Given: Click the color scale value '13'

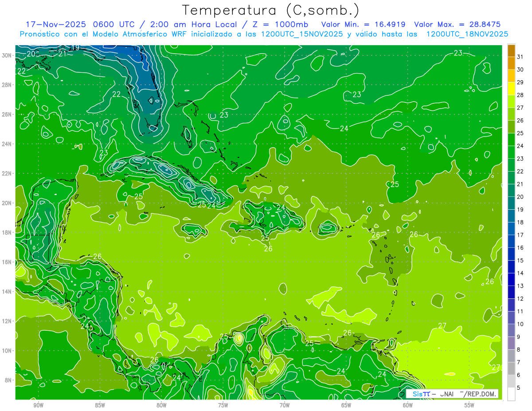Looking at the screenshot, I should 520,286.
